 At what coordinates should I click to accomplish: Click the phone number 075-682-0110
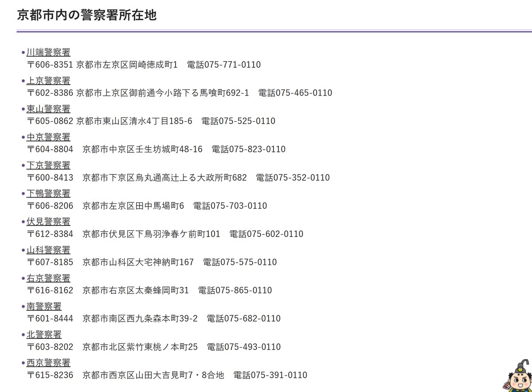[x=253, y=318]
